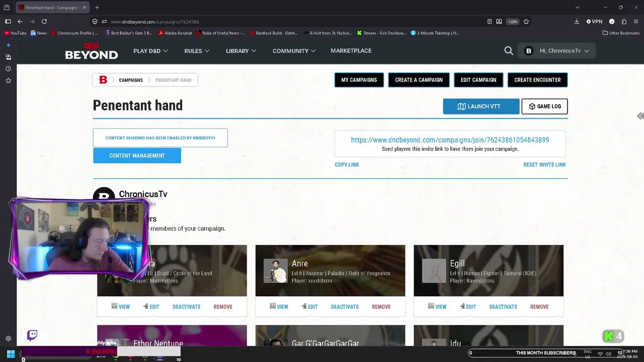Click the breadcrumb red B home icon

click(103, 80)
